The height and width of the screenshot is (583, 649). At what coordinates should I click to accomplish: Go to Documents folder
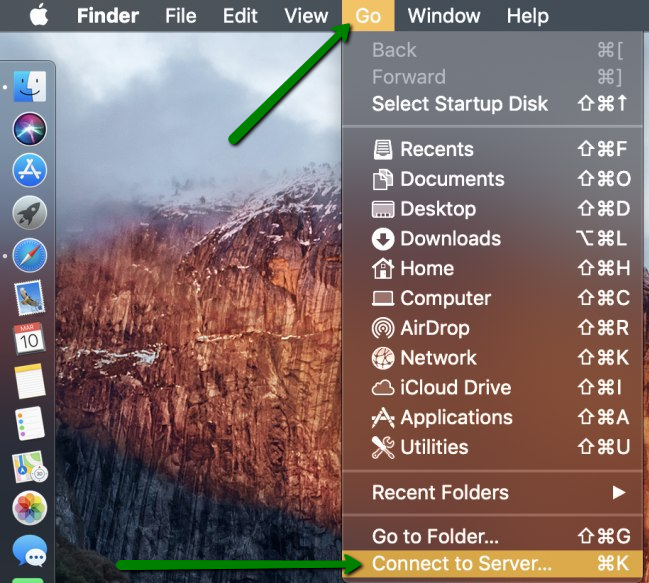click(x=493, y=179)
